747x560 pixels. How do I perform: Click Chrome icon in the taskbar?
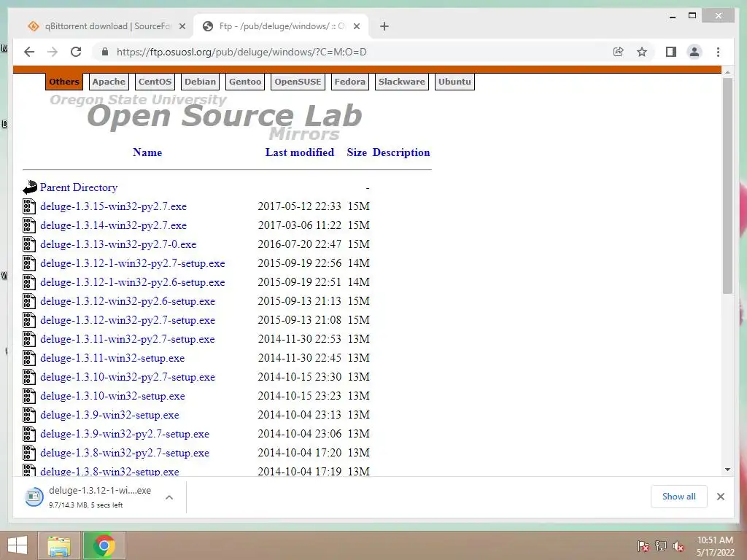click(x=104, y=545)
